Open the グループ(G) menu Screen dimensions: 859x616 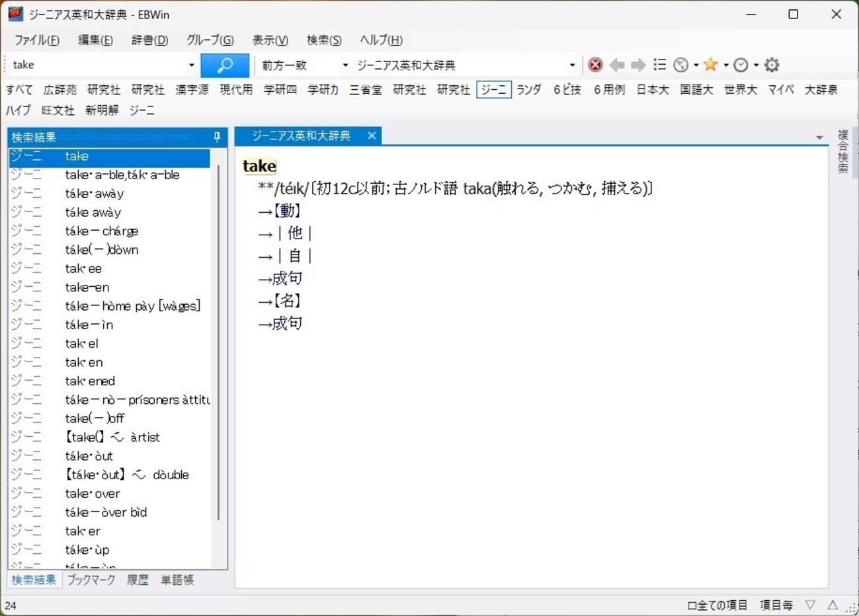[210, 40]
